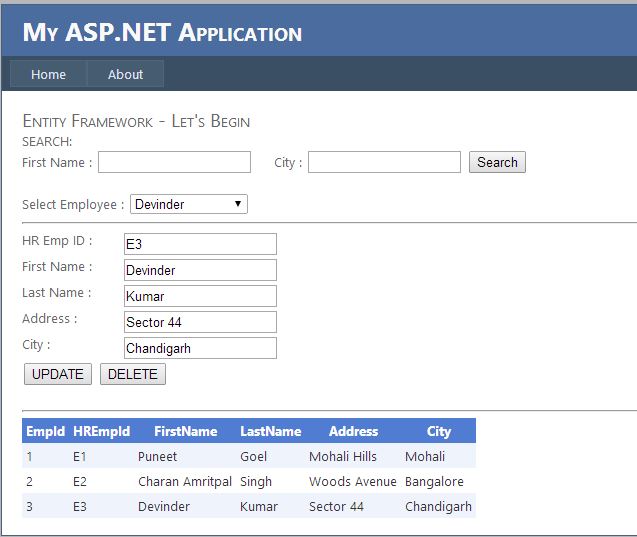Focus the search First Name field
The image size is (637, 537).
174,162
